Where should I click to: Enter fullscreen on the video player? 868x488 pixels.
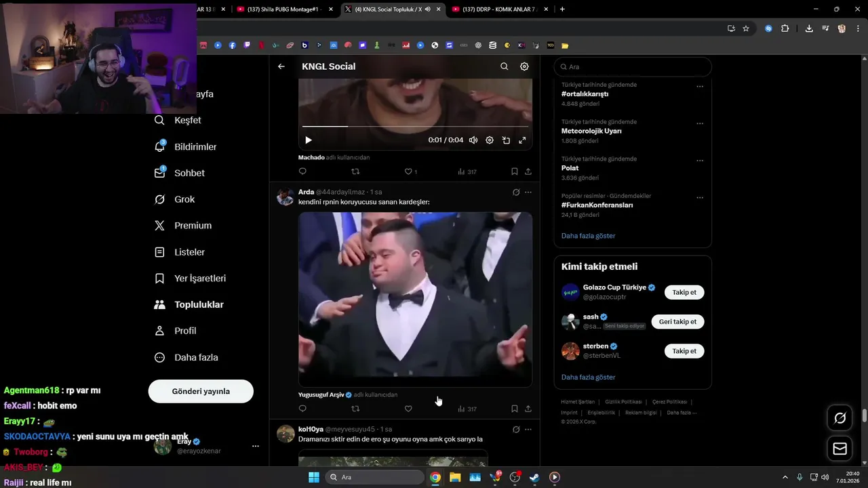point(522,140)
